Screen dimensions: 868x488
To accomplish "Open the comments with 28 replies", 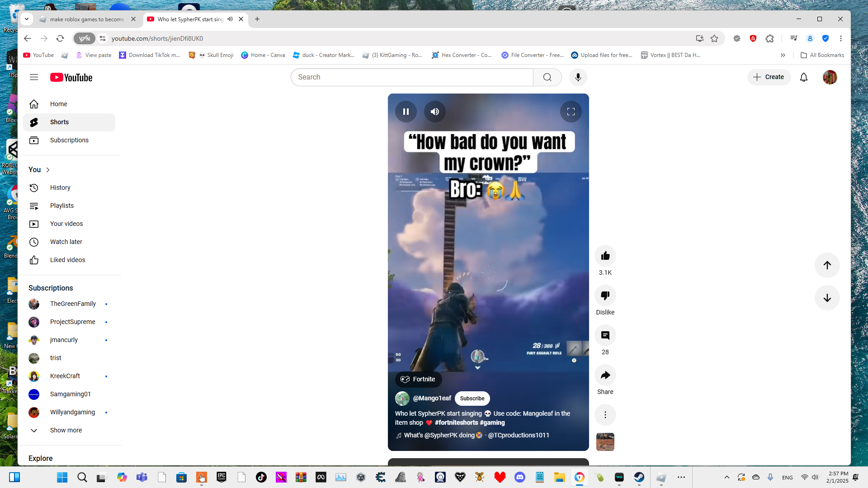I will tap(605, 336).
